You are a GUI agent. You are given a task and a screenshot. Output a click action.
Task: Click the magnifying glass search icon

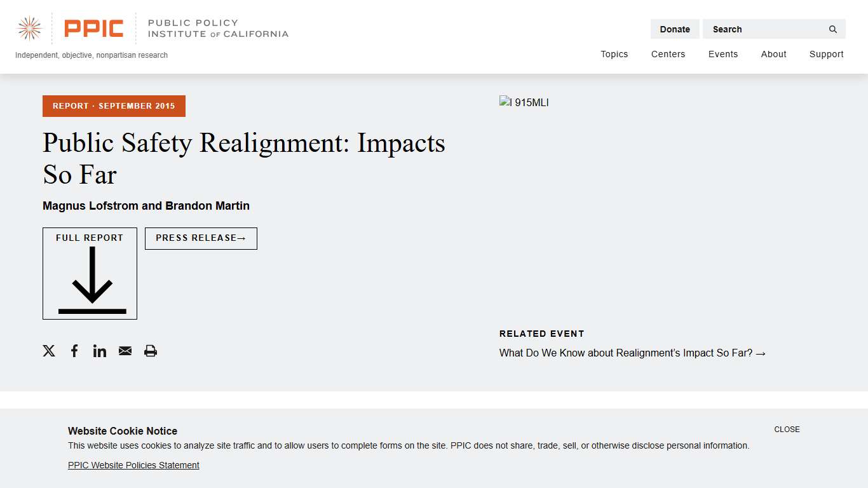pos(832,29)
